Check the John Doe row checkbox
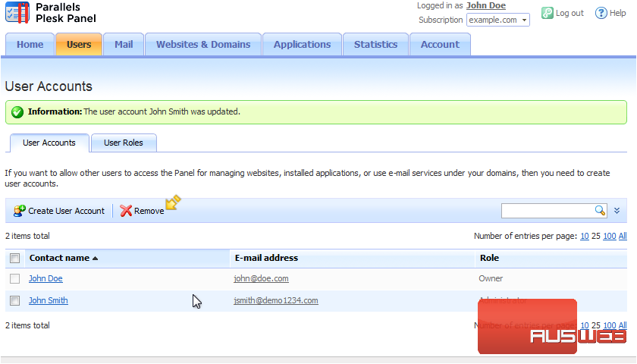637x364 pixels. tap(15, 278)
